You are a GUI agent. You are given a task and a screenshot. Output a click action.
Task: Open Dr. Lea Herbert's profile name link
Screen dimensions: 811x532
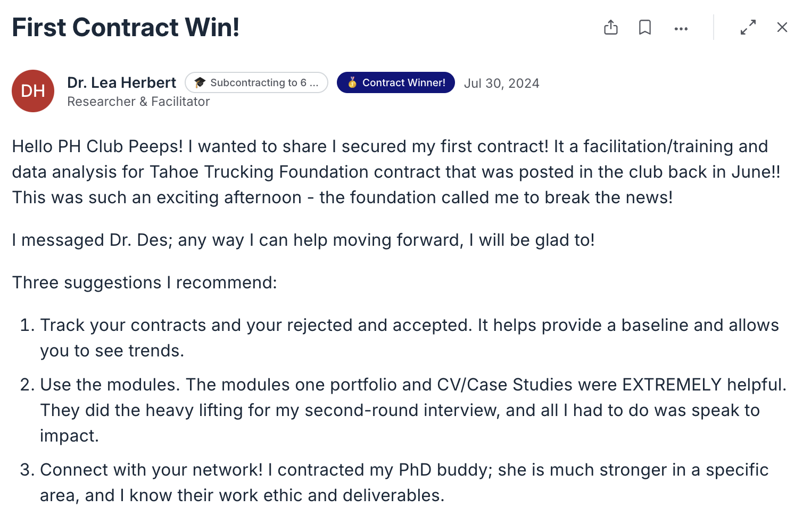[x=121, y=82]
